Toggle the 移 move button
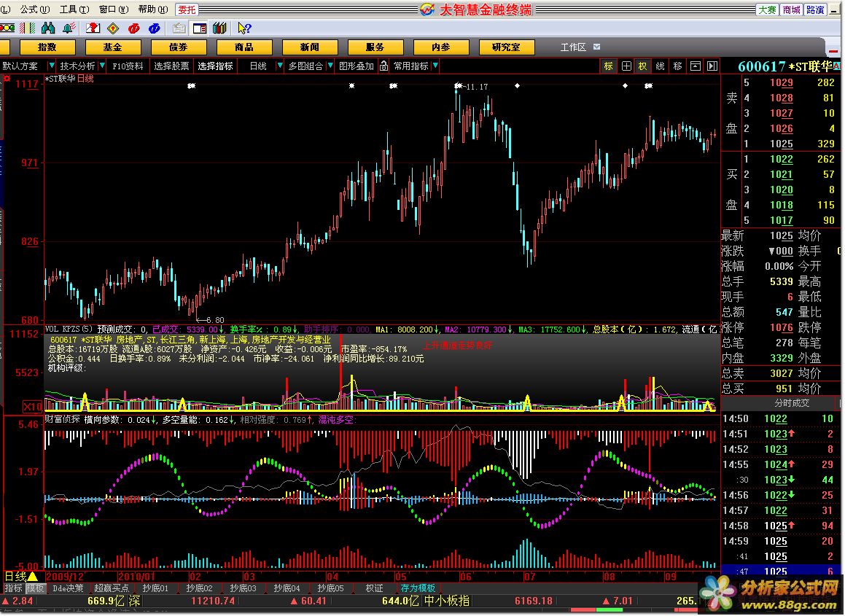The height and width of the screenshot is (616, 845). (677, 66)
